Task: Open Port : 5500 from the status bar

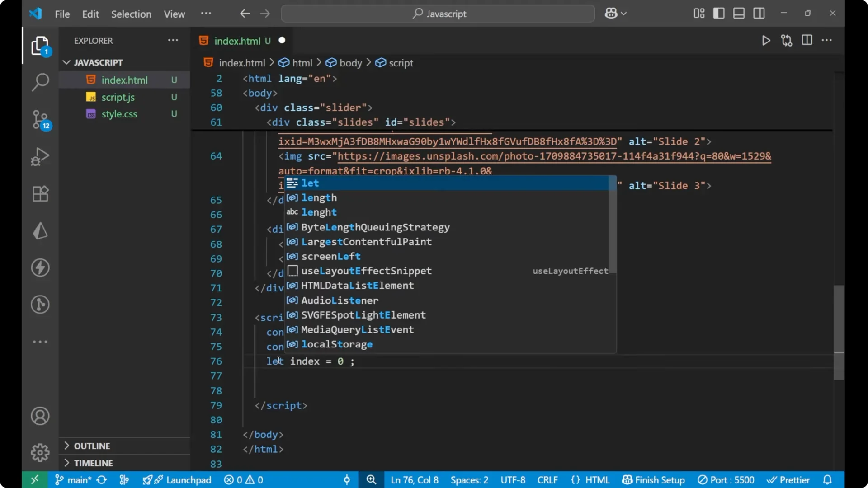Action: 726,480
